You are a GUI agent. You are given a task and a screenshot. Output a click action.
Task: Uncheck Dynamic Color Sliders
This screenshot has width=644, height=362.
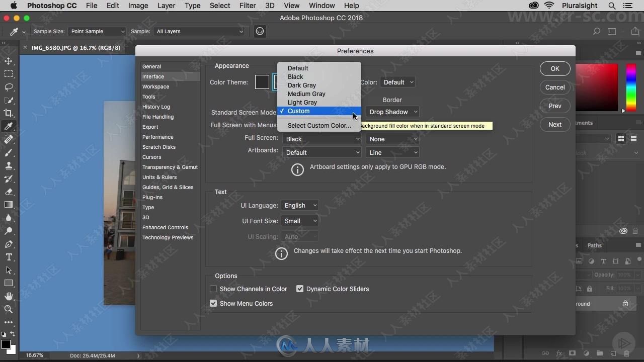(300, 289)
